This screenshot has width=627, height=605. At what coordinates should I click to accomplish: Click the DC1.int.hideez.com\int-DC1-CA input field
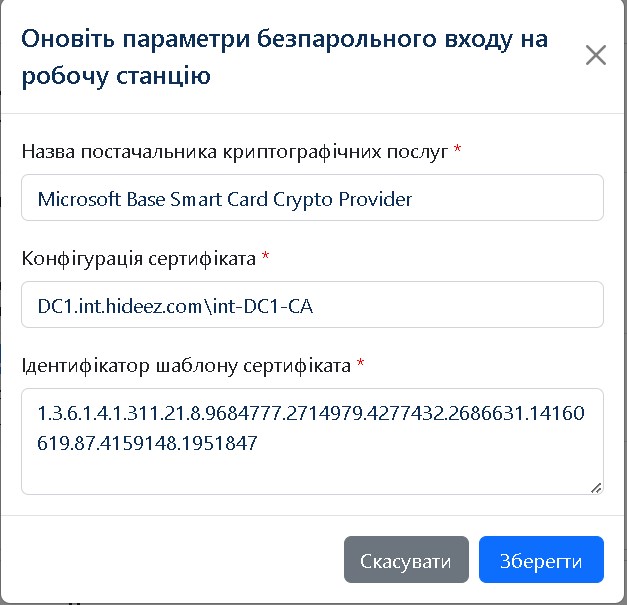pyautogui.click(x=312, y=305)
